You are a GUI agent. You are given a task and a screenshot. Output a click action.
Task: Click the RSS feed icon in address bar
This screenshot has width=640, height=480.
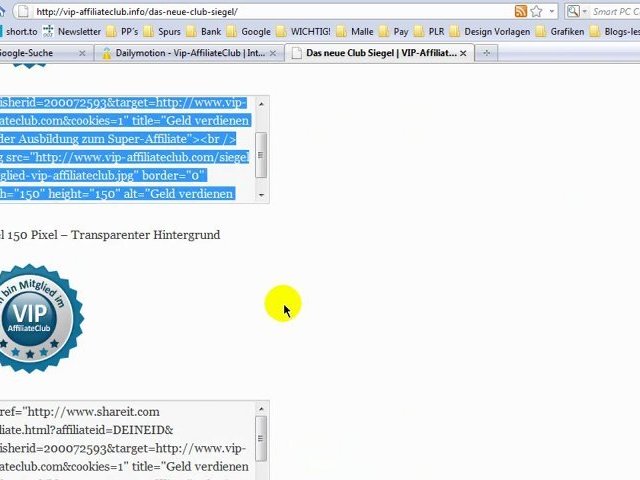coord(521,12)
